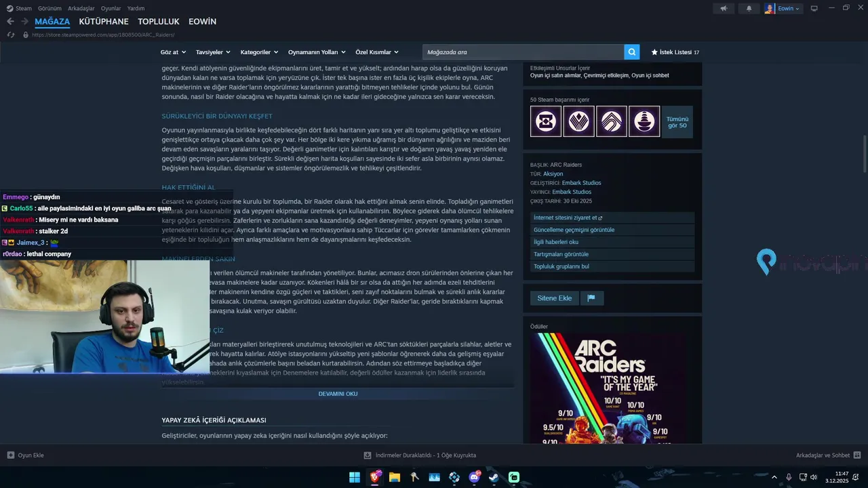
Task: Click the Mağazada ara search field
Action: tap(523, 52)
